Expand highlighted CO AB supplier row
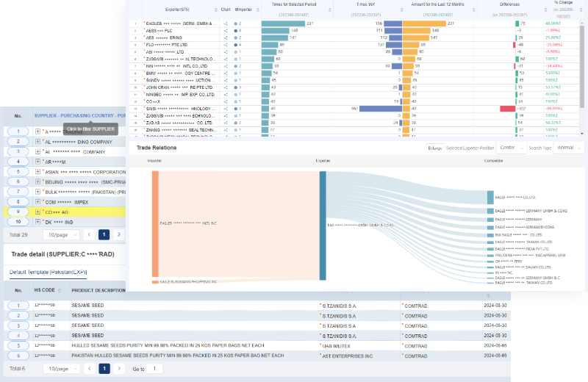The height and width of the screenshot is (382, 588). (x=37, y=212)
